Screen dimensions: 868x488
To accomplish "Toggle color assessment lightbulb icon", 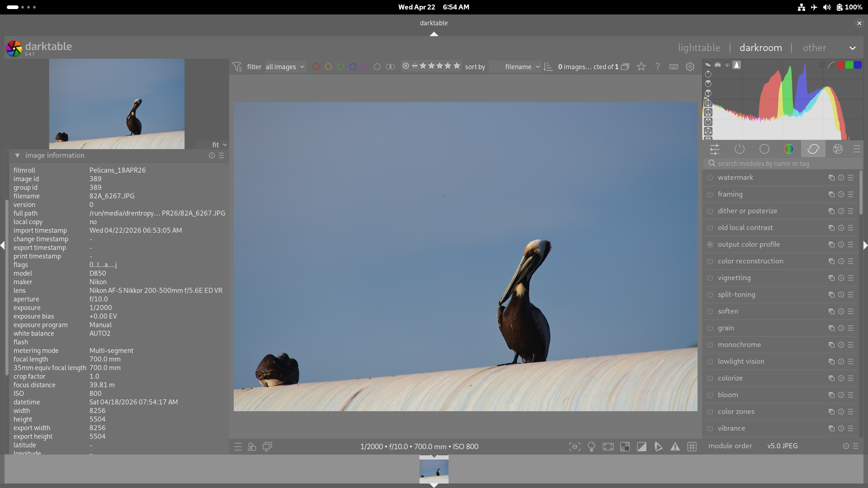I will point(591,446).
